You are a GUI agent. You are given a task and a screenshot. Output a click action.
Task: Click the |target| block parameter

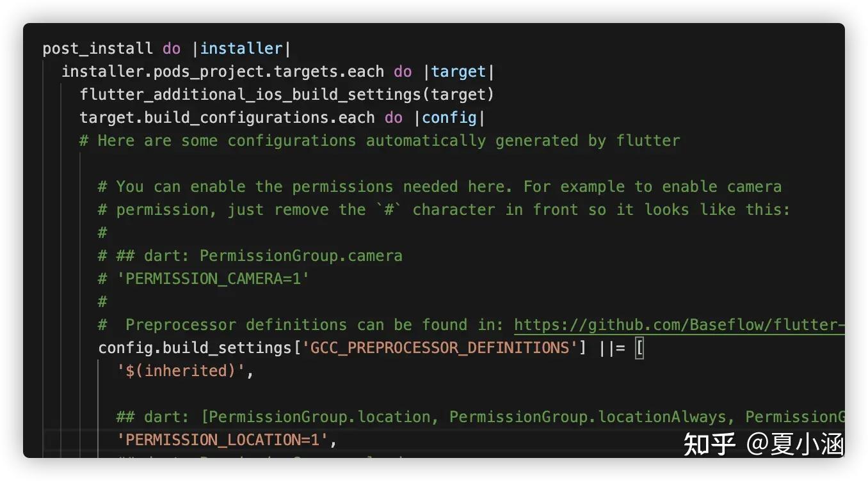[458, 72]
